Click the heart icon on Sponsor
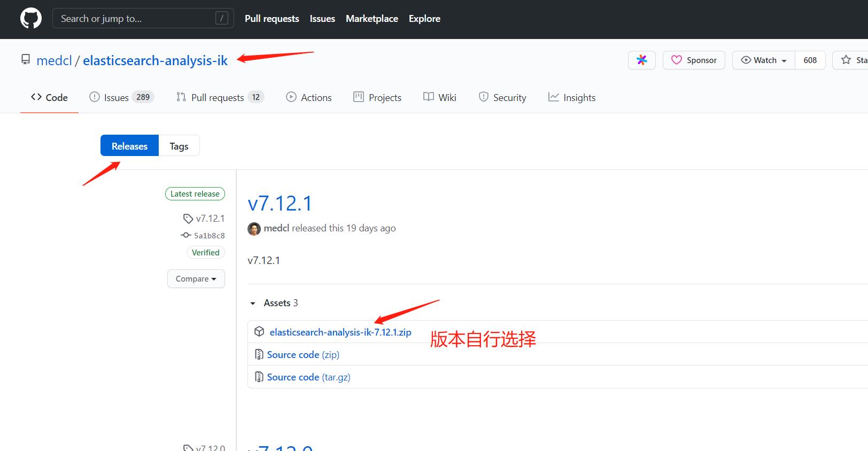Viewport: 868px width, 451px height. [677, 60]
